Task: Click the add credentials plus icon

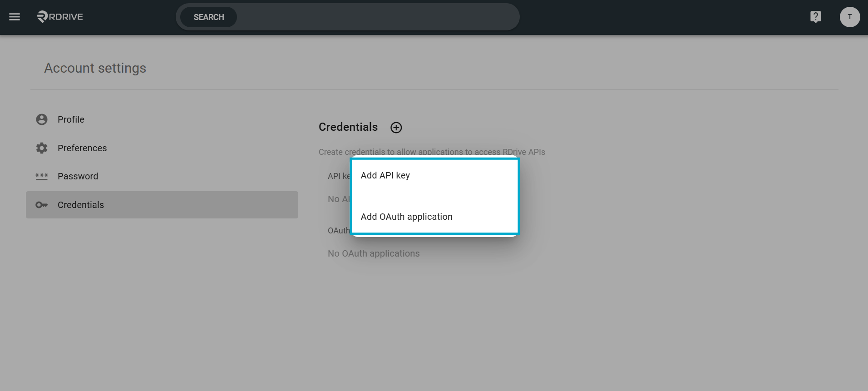Action: pyautogui.click(x=396, y=128)
